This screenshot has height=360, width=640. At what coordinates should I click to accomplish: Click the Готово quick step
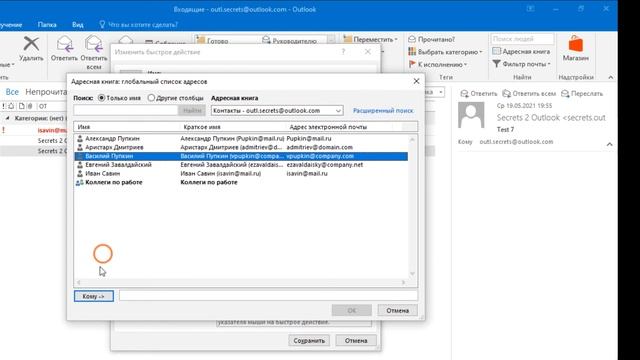212,40
